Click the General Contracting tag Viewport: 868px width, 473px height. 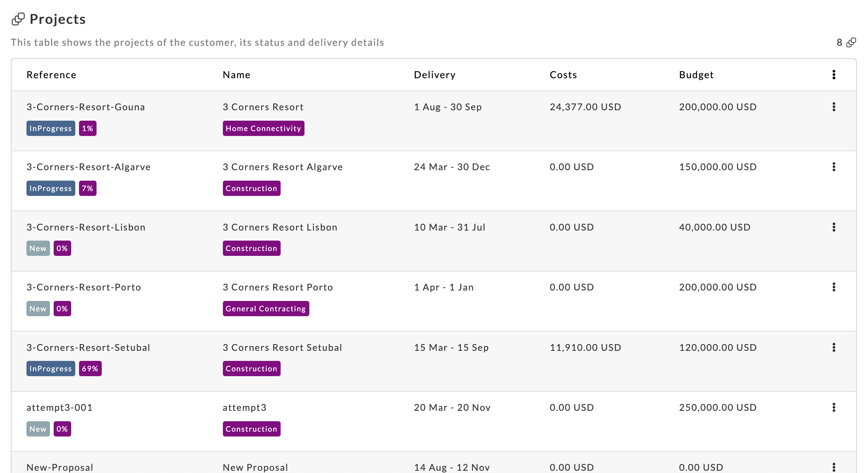tap(266, 309)
